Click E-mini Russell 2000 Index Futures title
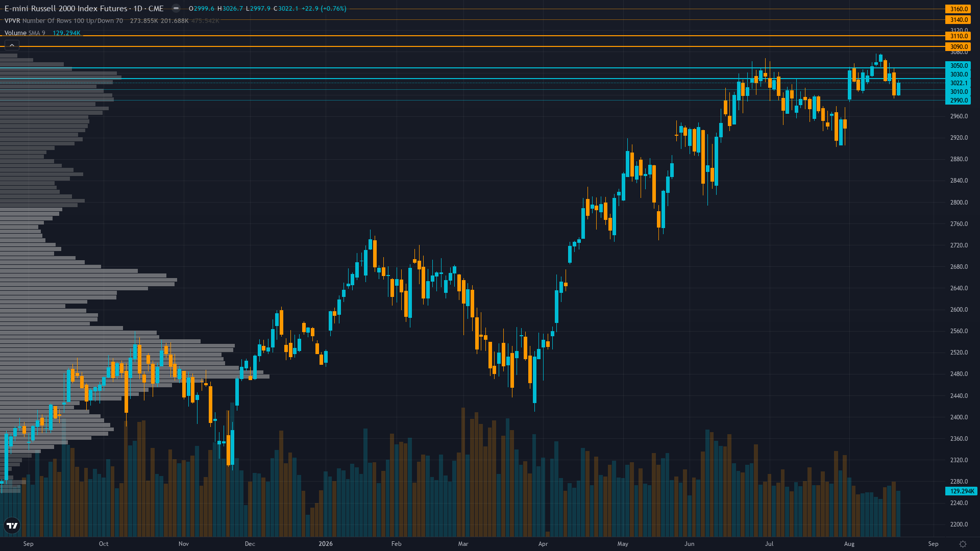This screenshot has height=551, width=980. 66,8
